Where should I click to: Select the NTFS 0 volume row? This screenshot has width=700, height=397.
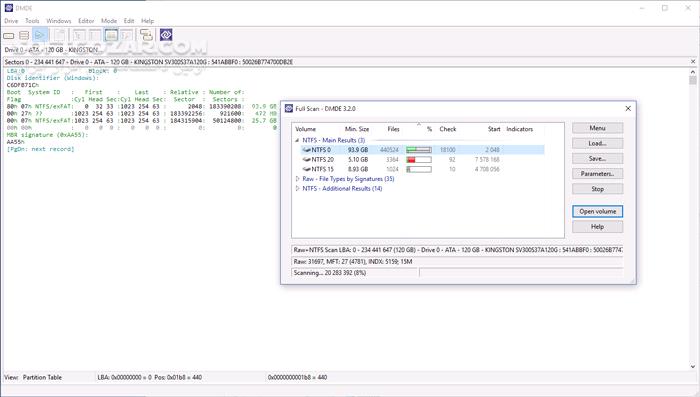pyautogui.click(x=422, y=150)
